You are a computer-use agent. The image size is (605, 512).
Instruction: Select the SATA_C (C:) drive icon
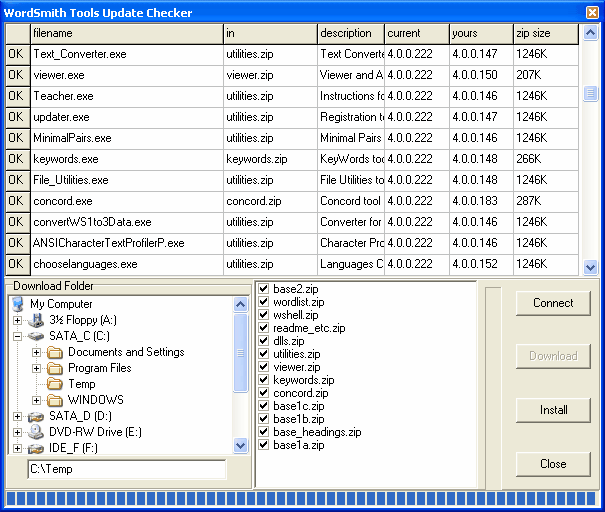click(x=36, y=336)
